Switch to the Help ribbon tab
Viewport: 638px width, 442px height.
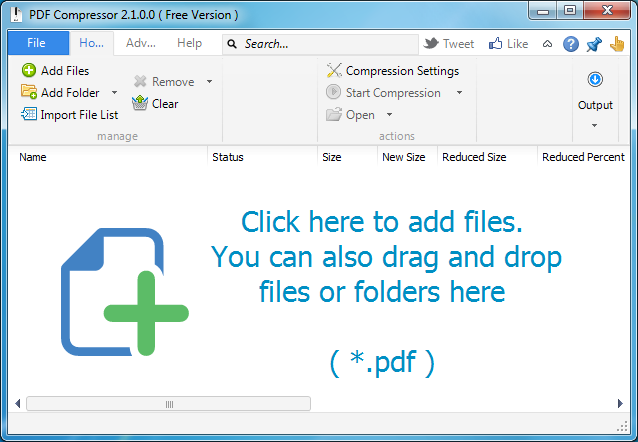189,43
